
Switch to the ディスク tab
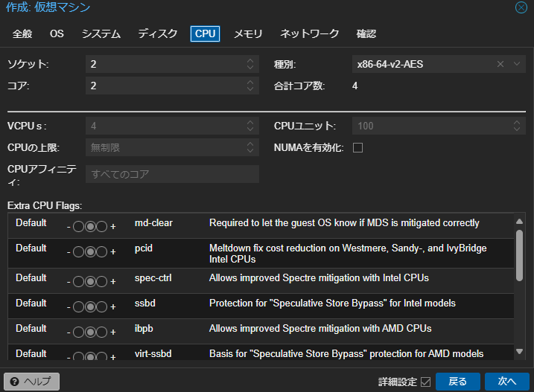pyautogui.click(x=158, y=33)
